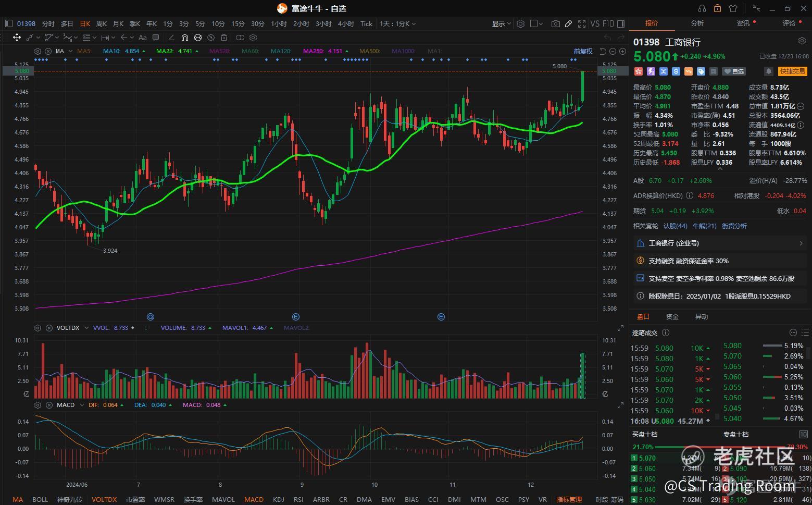The height and width of the screenshot is (505, 812).
Task: Click the compact window shrink icon
Action: 756,8
